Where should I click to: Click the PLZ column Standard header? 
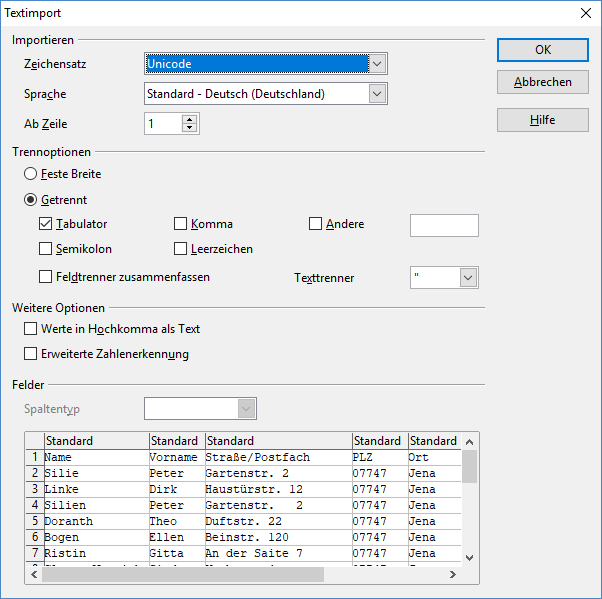click(378, 441)
